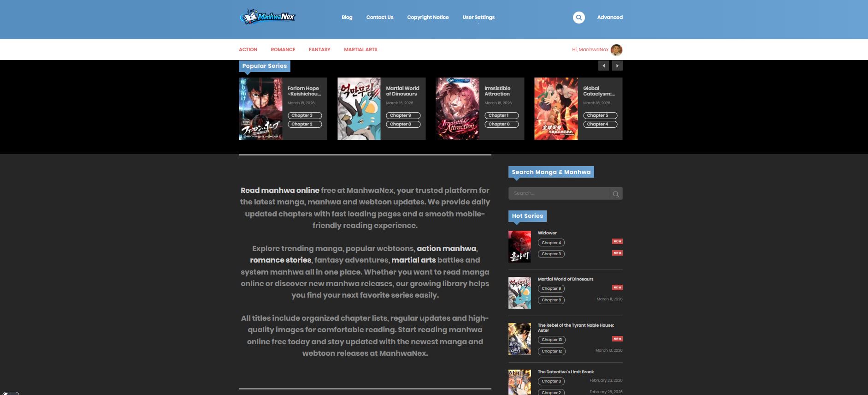
Task: Follow the martial arts text link
Action: [x=413, y=260]
